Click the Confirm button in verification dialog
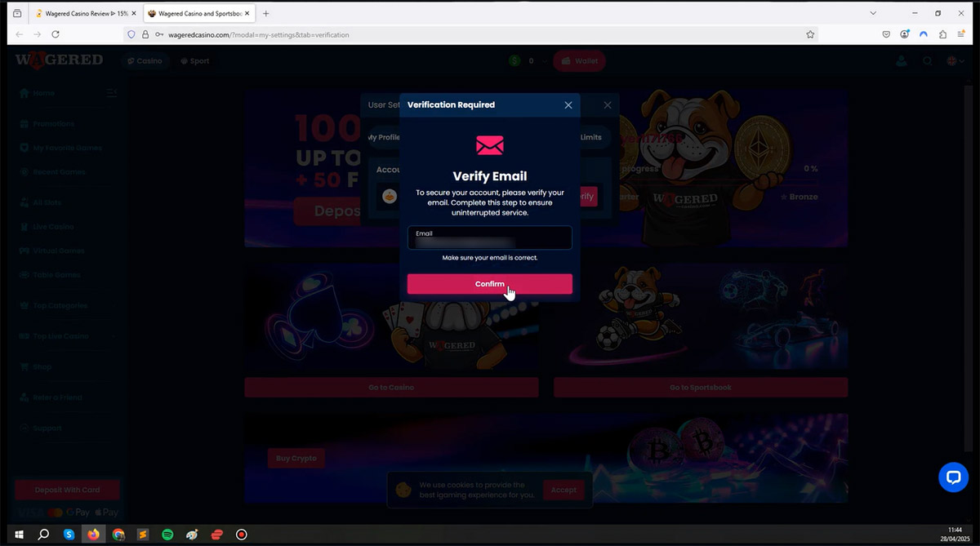This screenshot has width=980, height=546. point(489,284)
